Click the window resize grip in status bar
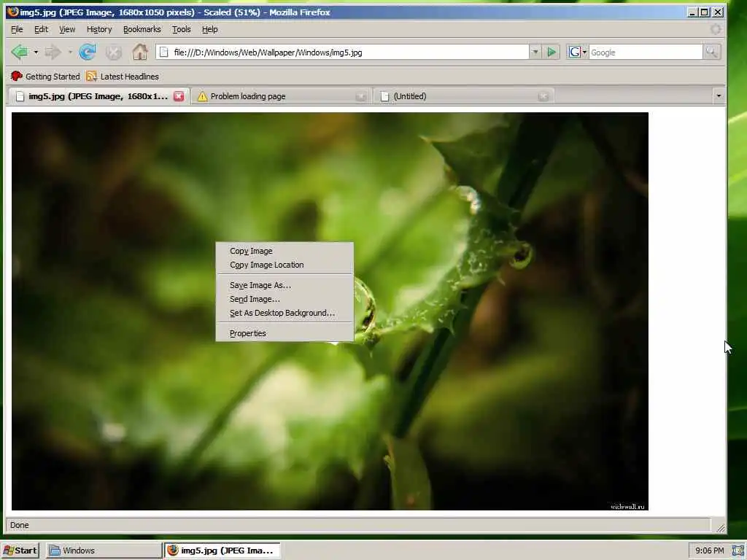 720,528
